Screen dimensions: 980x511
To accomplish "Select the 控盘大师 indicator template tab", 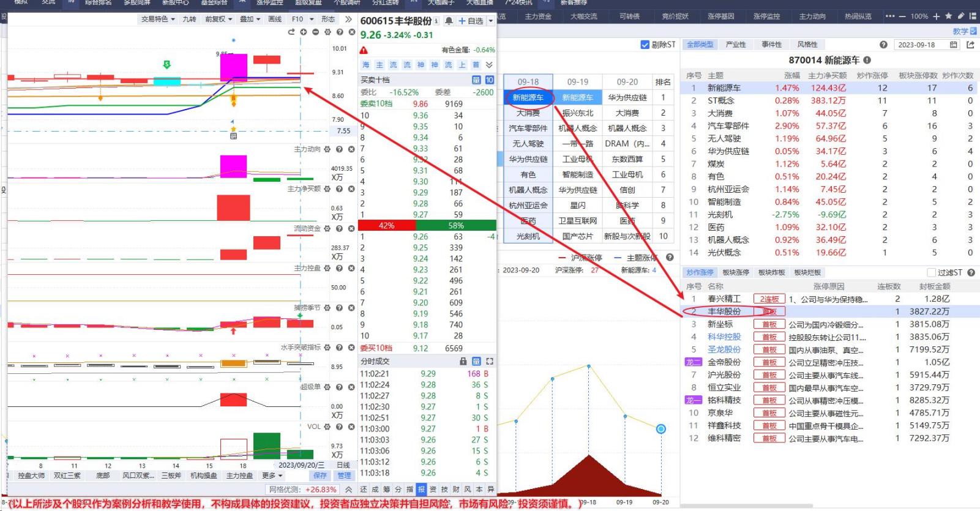I will coord(31,476).
